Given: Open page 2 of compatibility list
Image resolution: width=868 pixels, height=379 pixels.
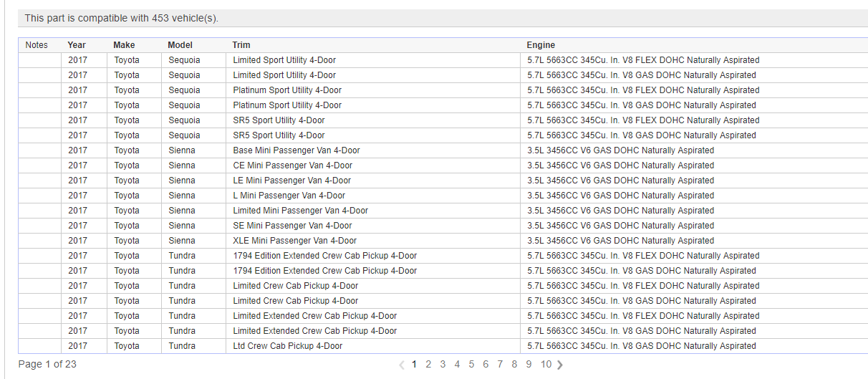Looking at the screenshot, I should coord(428,364).
